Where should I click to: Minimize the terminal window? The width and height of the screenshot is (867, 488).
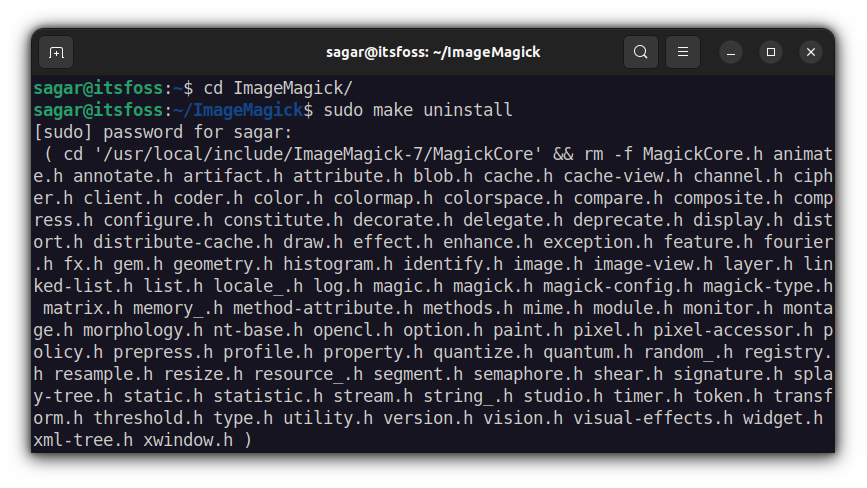[730, 52]
